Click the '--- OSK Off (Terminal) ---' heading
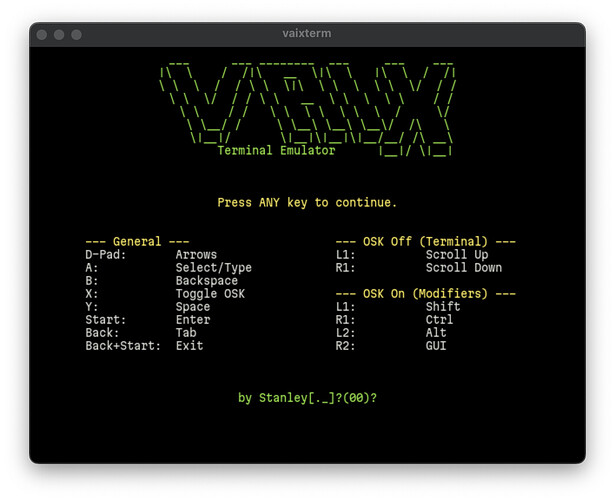Image resolution: width=614 pixels, height=500 pixels. [426, 242]
